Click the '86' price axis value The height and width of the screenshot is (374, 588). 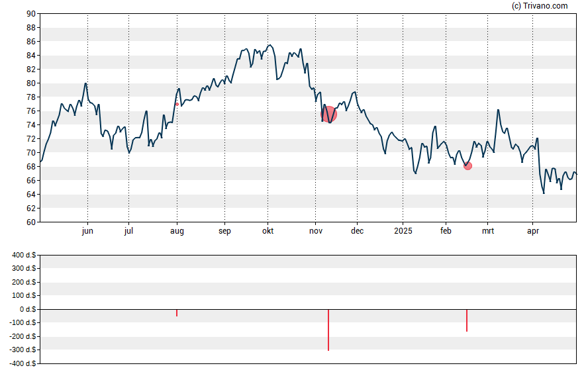coord(31,42)
